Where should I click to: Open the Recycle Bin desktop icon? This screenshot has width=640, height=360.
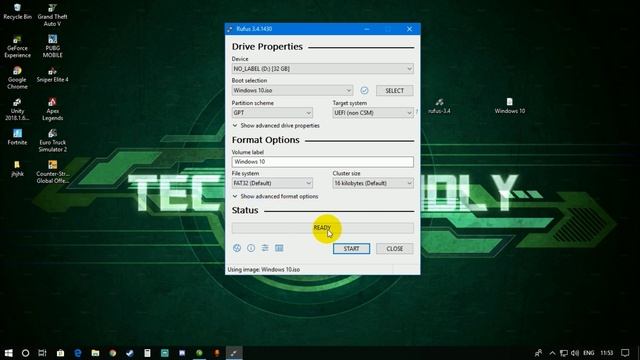tap(17, 12)
